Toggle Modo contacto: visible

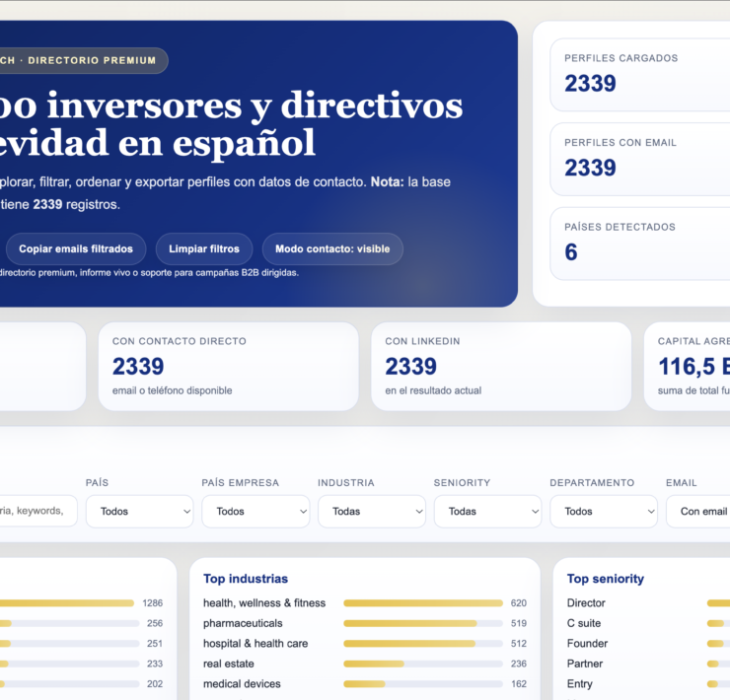pos(332,248)
